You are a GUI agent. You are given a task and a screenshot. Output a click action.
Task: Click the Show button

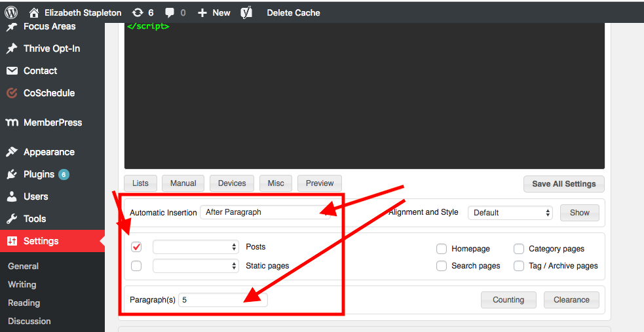tap(580, 213)
